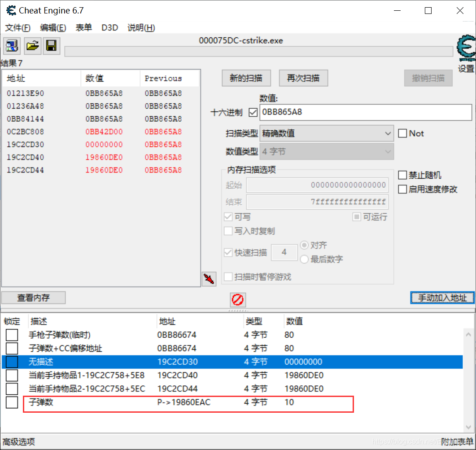
Task: Click the 数值 hex value input field
Action: [366, 112]
